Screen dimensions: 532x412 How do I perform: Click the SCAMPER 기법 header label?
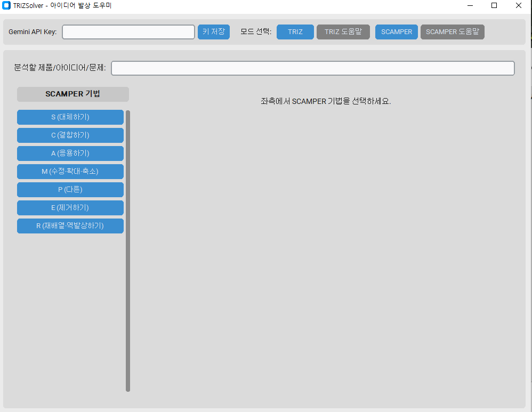click(73, 94)
